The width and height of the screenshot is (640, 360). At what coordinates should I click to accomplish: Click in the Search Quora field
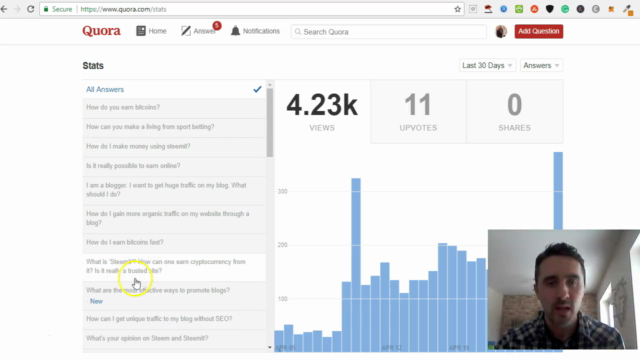(389, 32)
